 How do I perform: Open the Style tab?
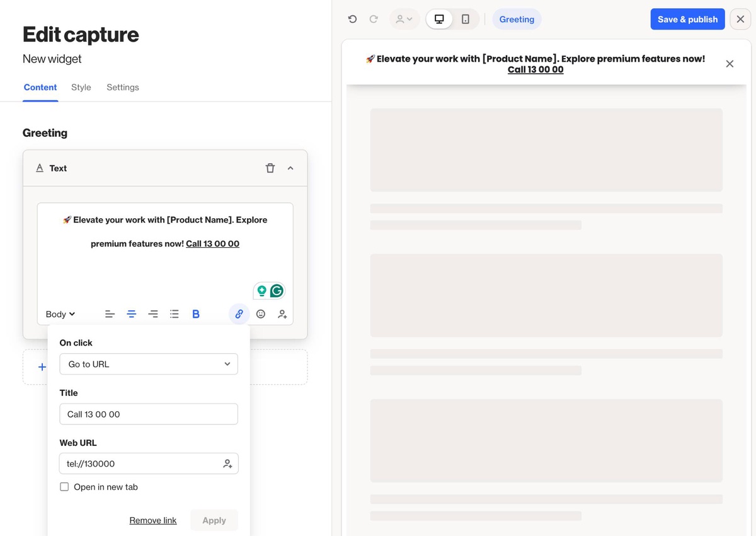click(81, 87)
